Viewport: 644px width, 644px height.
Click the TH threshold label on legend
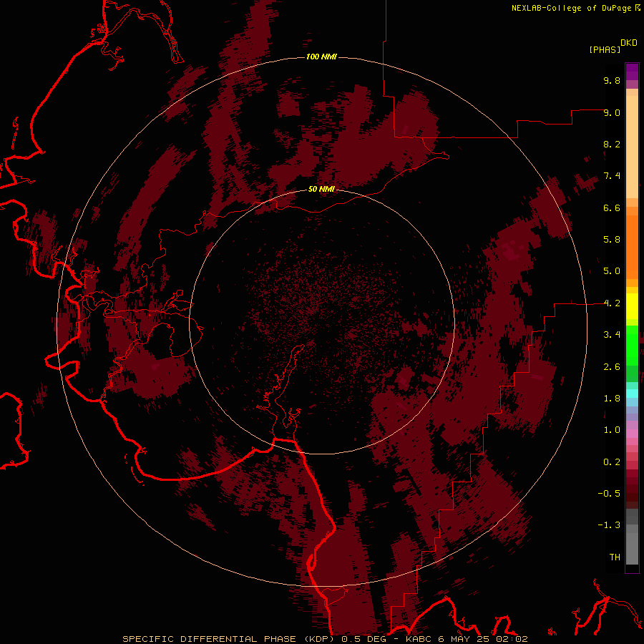pos(615,557)
